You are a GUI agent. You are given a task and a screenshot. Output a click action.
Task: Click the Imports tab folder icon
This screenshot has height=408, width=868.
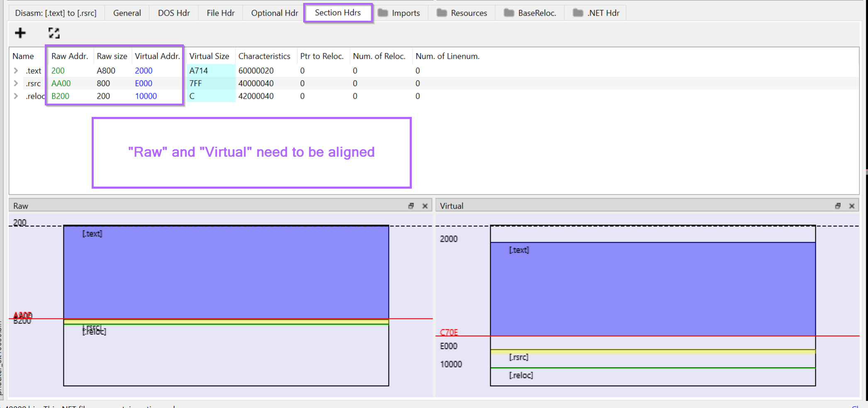(383, 13)
